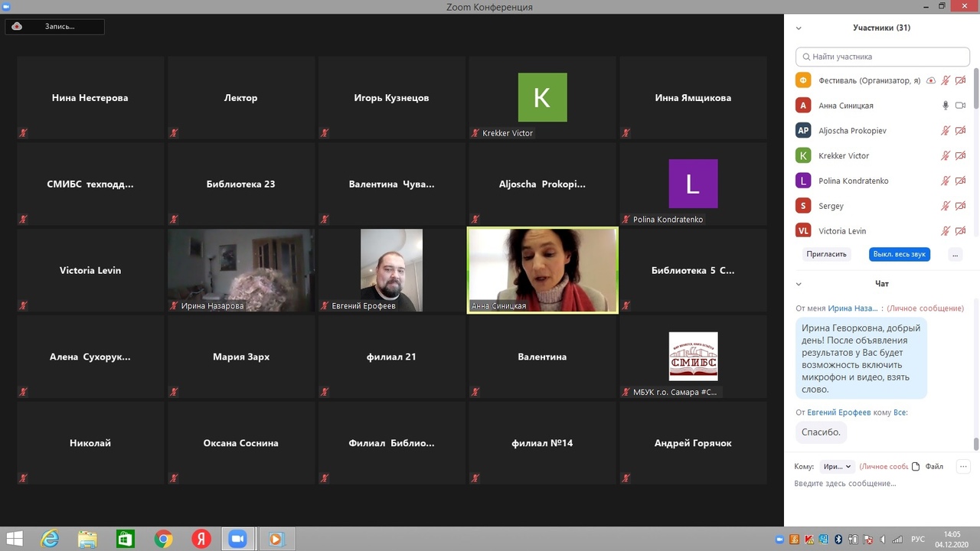Screen dimensions: 980x551
Task: Click the file attachment icon in chat
Action: coord(916,467)
